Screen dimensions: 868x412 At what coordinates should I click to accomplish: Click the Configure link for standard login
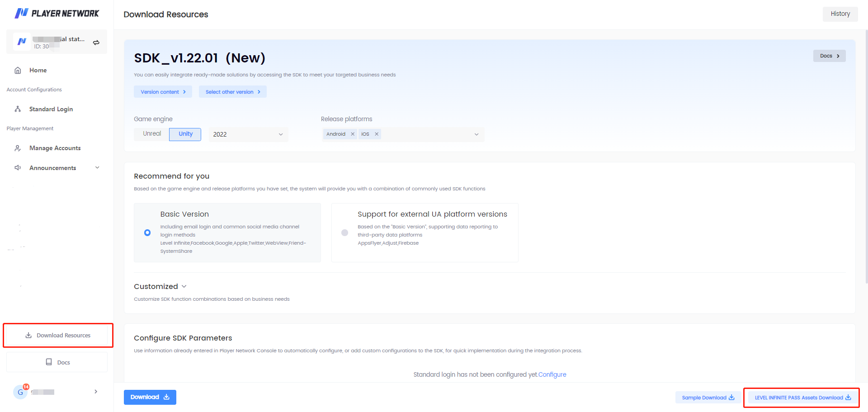[552, 374]
